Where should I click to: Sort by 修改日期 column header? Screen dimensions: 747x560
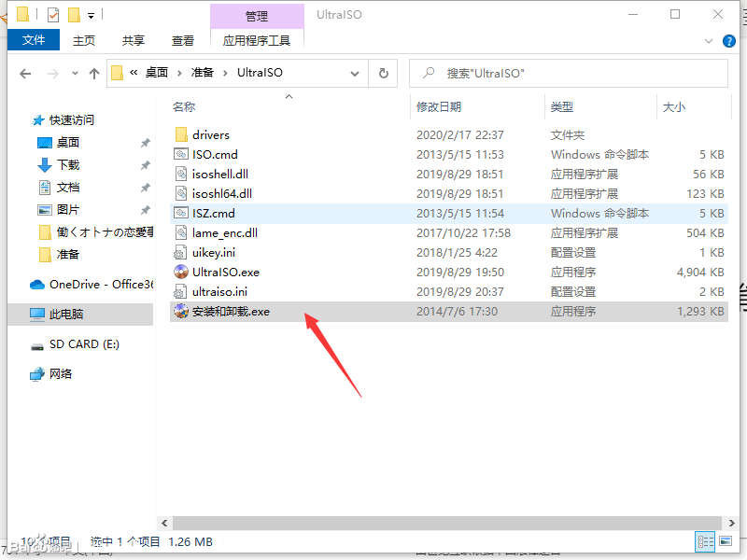477,107
